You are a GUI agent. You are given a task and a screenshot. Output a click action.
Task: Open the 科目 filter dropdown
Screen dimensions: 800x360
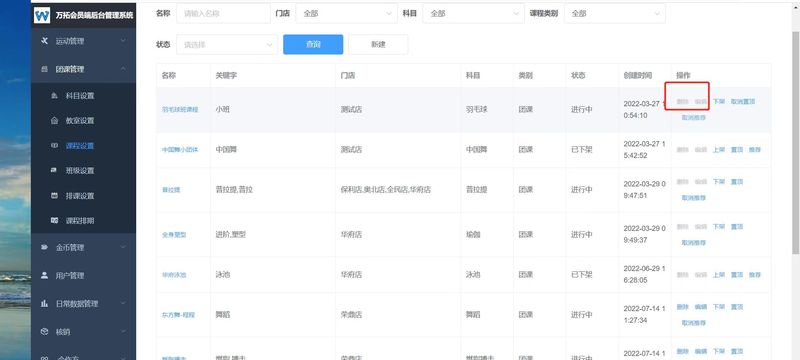(x=473, y=14)
